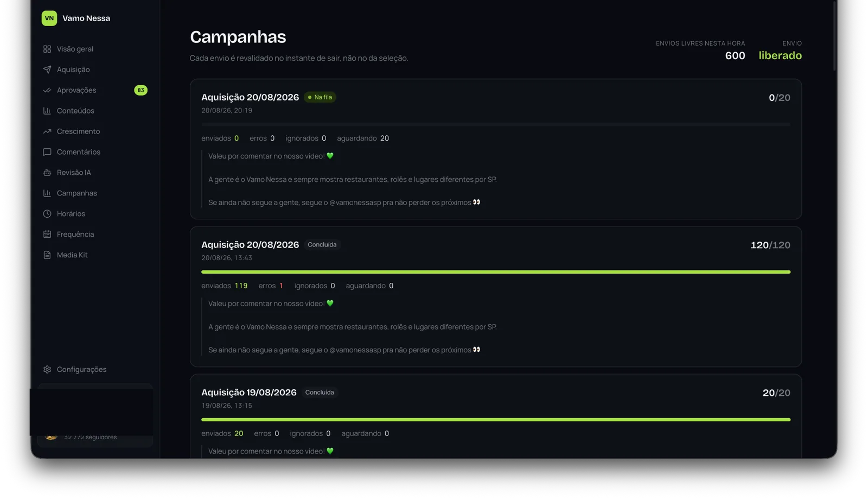This screenshot has width=868, height=499.
Task: Click the VN logo badge
Action: [49, 18]
